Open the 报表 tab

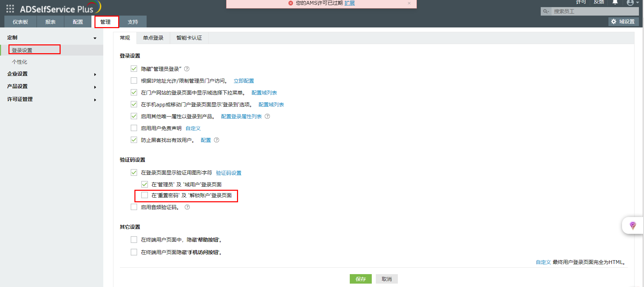pyautogui.click(x=50, y=22)
